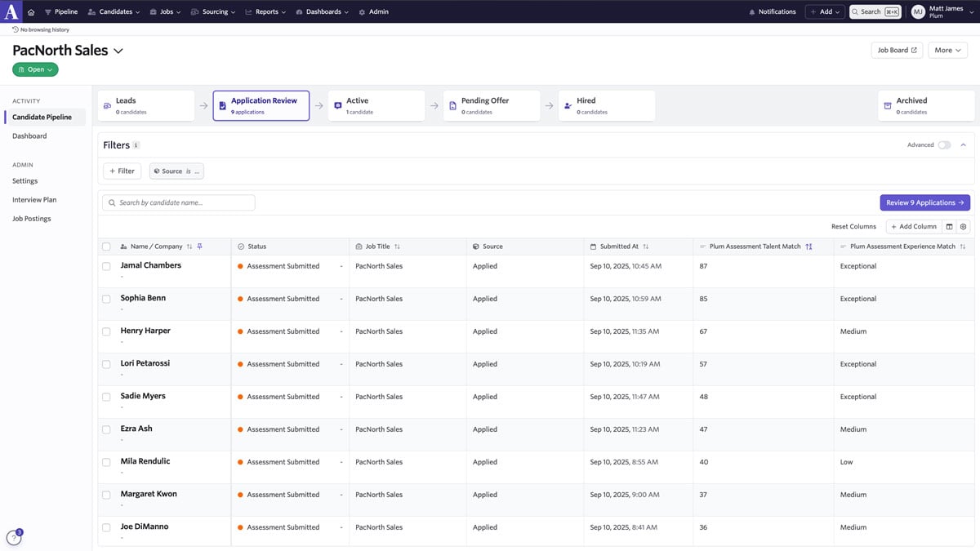
Task: Open the Jobs dropdown menu
Action: (x=166, y=12)
